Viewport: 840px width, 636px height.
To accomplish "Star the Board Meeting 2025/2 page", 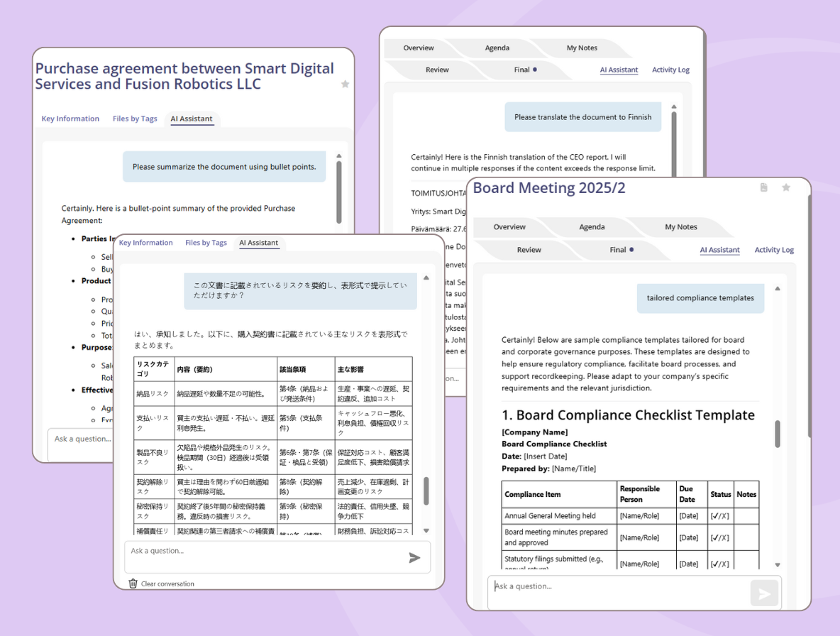I will pyautogui.click(x=786, y=187).
